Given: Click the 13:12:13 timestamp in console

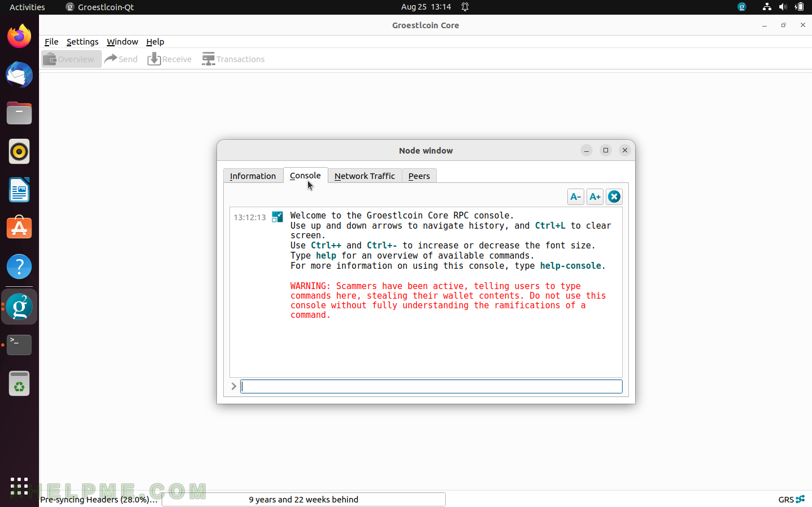Looking at the screenshot, I should [250, 217].
